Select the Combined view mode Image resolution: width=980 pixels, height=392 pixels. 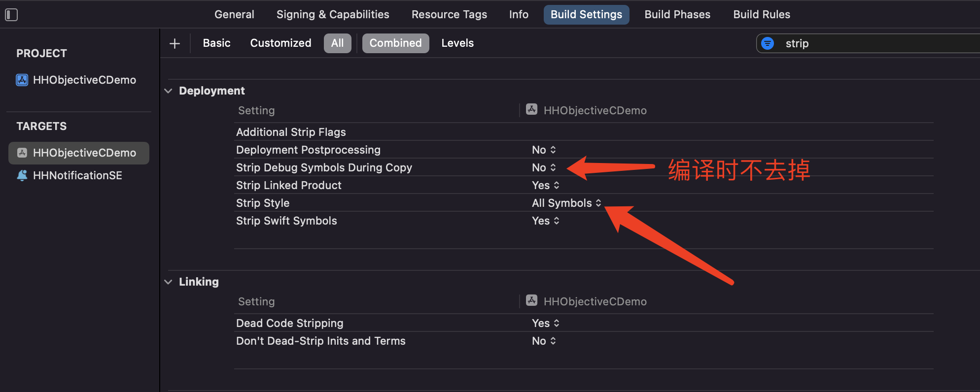(x=395, y=43)
